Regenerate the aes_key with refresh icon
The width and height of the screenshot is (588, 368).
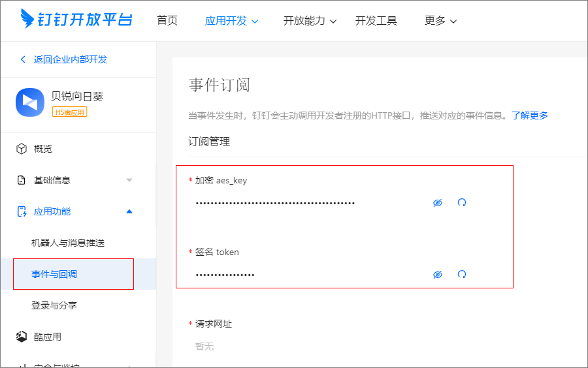462,203
